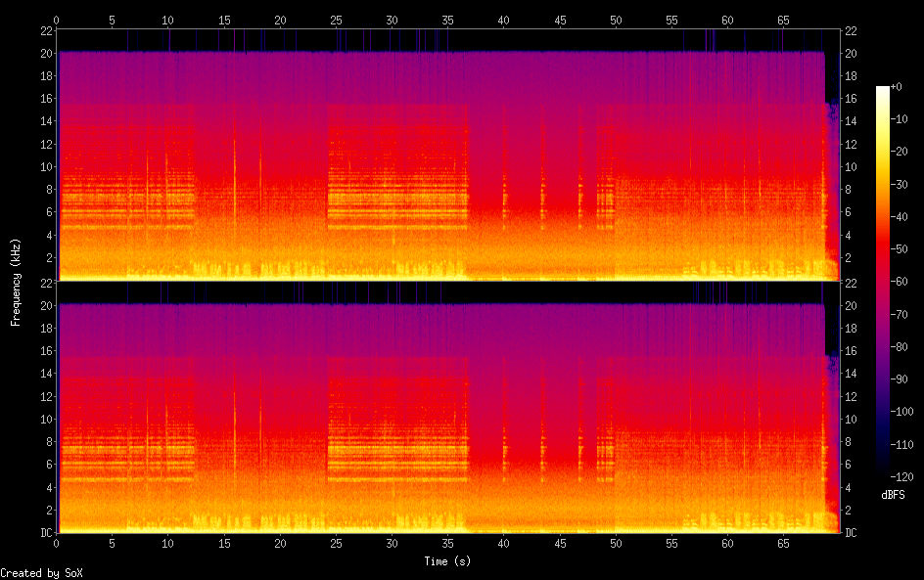Screen dimensions: 924x580
Task: Click the "DC" label on right frequency axis
Action: click(x=851, y=533)
